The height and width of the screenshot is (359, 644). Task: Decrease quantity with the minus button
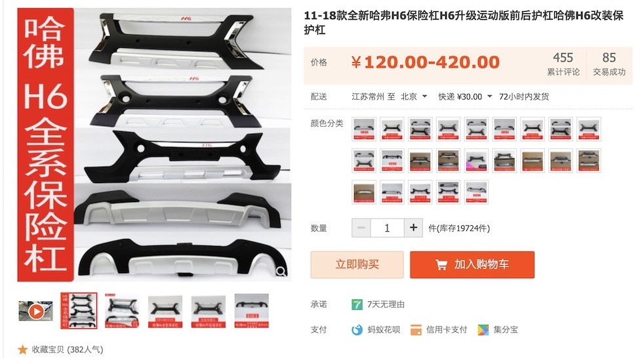(x=361, y=228)
